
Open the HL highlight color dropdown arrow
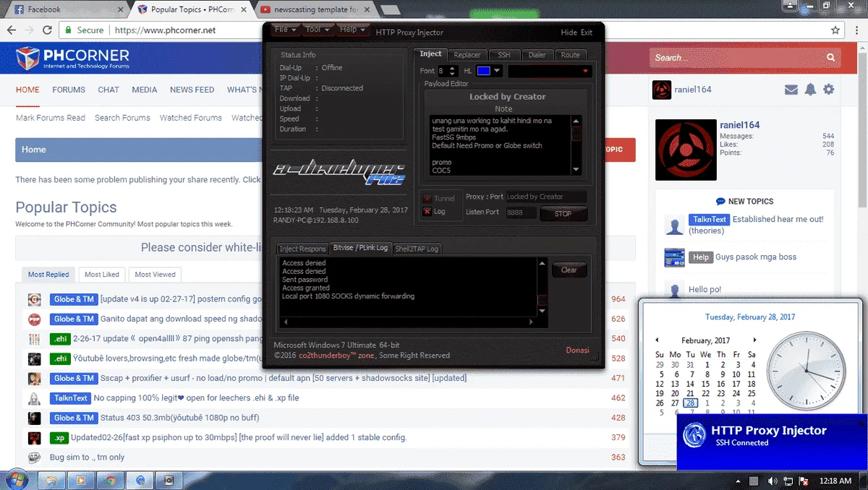click(x=497, y=71)
